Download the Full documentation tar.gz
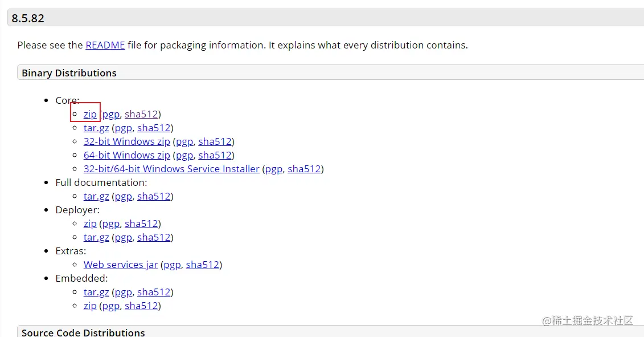The width and height of the screenshot is (644, 337). coord(96,196)
